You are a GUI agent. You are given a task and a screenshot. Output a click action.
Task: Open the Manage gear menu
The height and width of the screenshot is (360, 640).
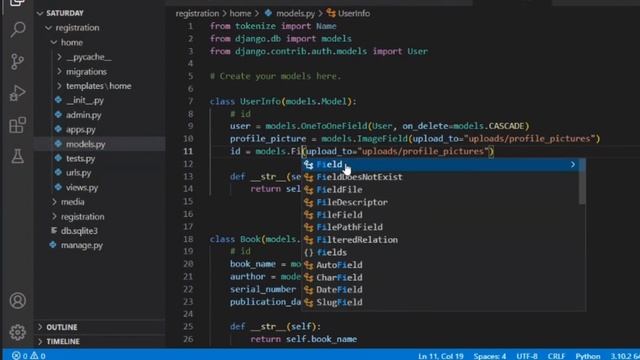pyautogui.click(x=18, y=332)
